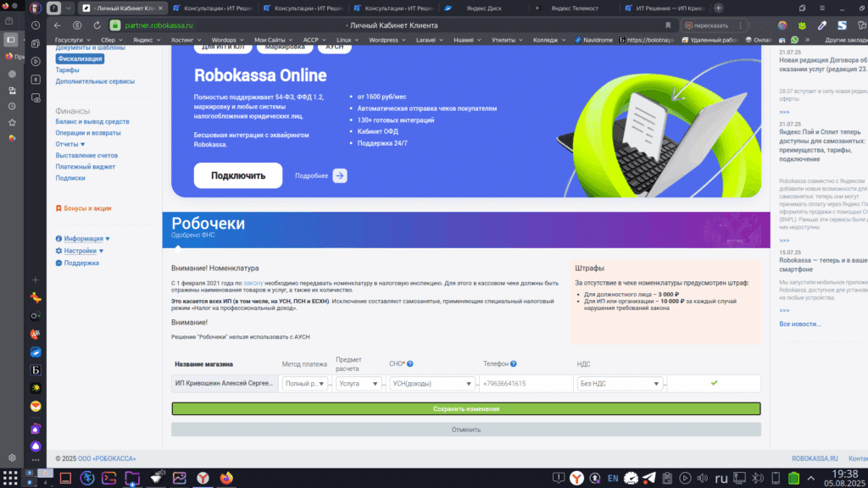The height and width of the screenshot is (488, 868).
Task: Open the 'Госуслуги' bookmarks folder
Action: point(72,40)
